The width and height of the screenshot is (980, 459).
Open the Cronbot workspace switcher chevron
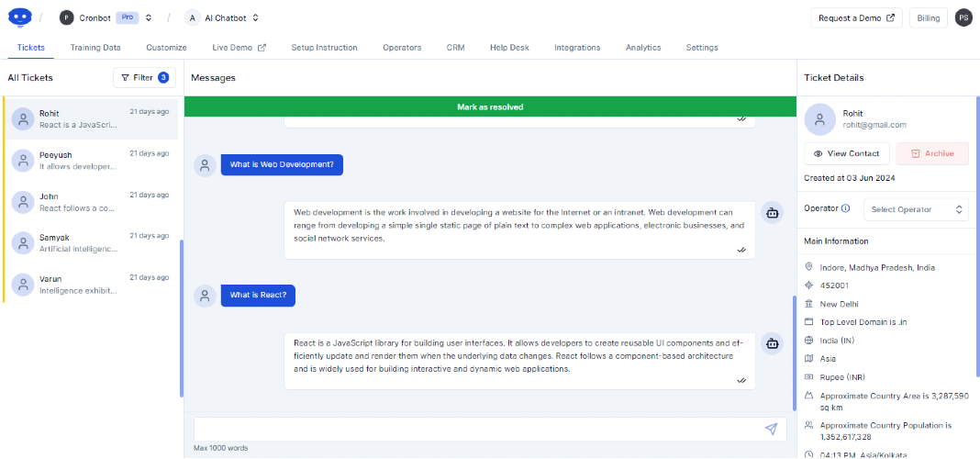(x=148, y=17)
